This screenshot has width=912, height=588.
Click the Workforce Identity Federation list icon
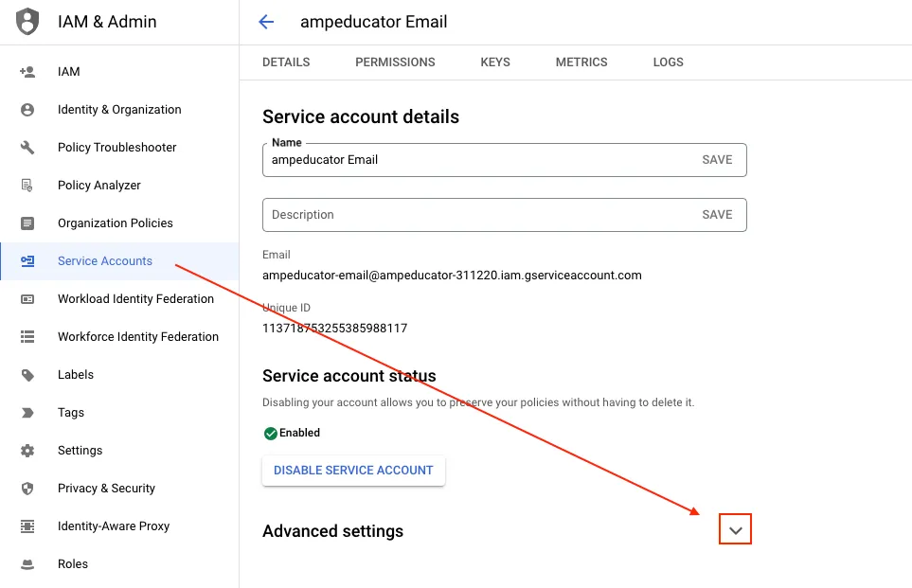coord(27,337)
